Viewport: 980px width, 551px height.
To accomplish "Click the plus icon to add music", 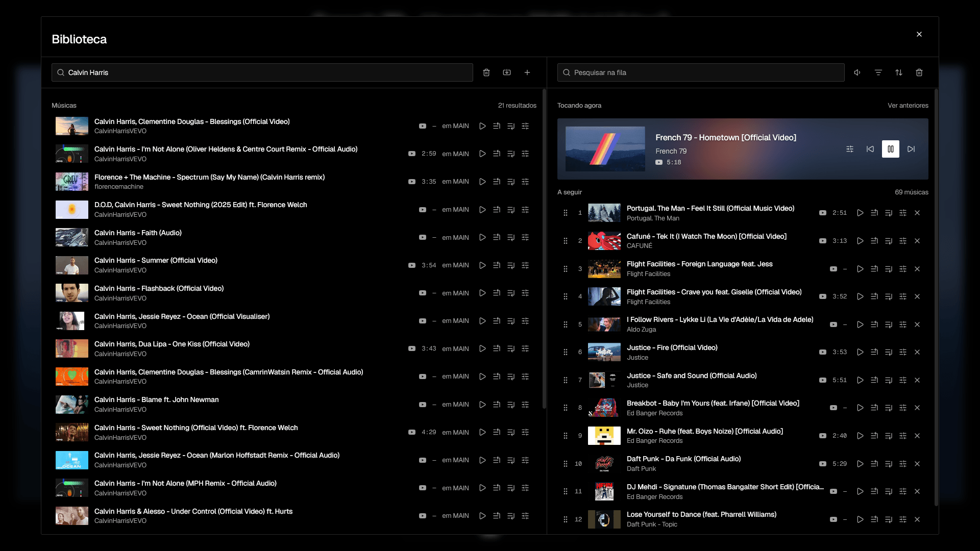I will [x=527, y=72].
